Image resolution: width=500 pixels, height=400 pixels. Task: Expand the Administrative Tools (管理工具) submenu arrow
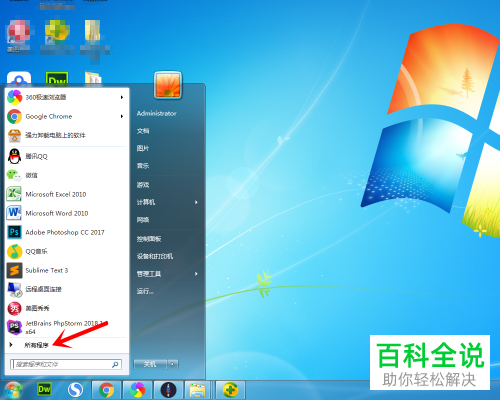pos(196,274)
